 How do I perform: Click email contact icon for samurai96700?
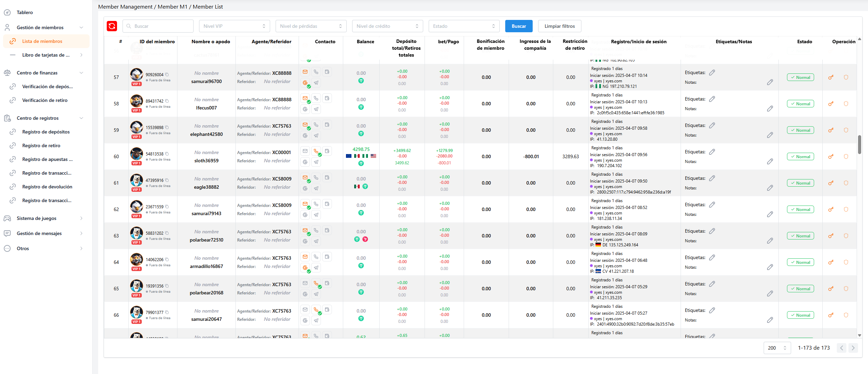305,72
